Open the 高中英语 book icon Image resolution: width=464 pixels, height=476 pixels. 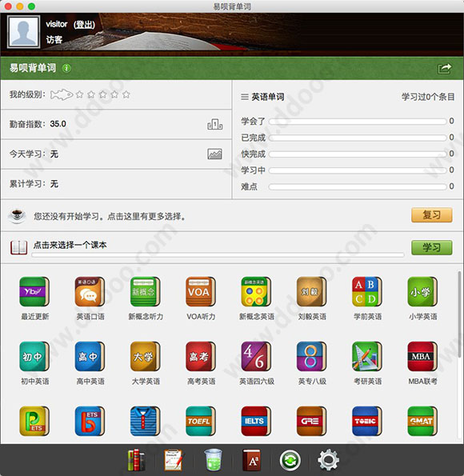(x=90, y=356)
